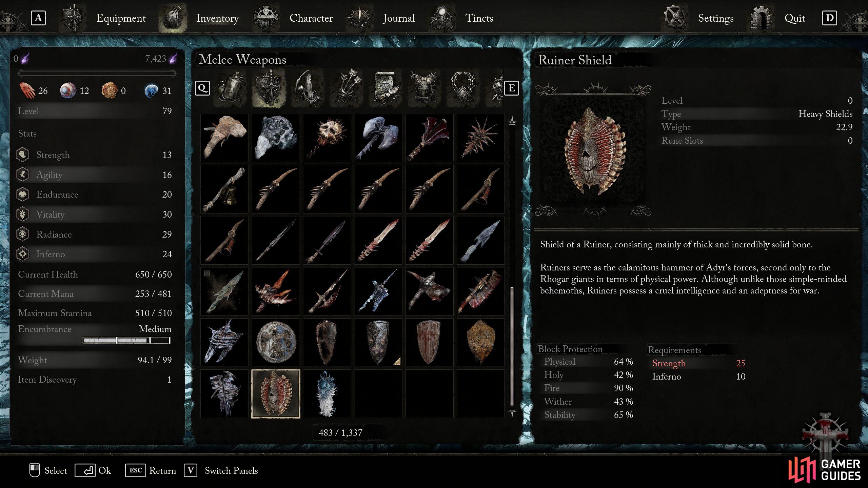Viewport: 868px width, 488px height.
Task: Click the Q previous category button
Action: click(202, 88)
